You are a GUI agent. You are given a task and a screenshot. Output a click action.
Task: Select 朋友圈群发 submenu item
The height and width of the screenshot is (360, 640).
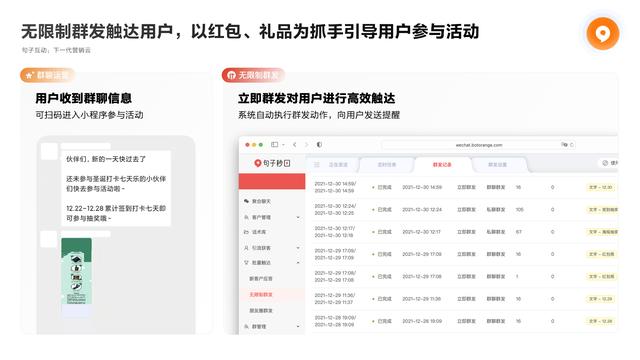(261, 311)
